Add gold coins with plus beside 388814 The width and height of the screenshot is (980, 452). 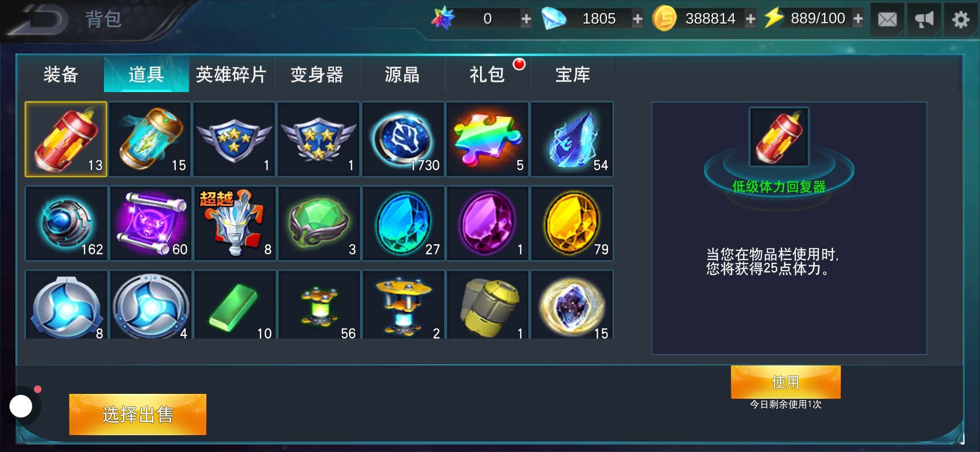(x=750, y=19)
